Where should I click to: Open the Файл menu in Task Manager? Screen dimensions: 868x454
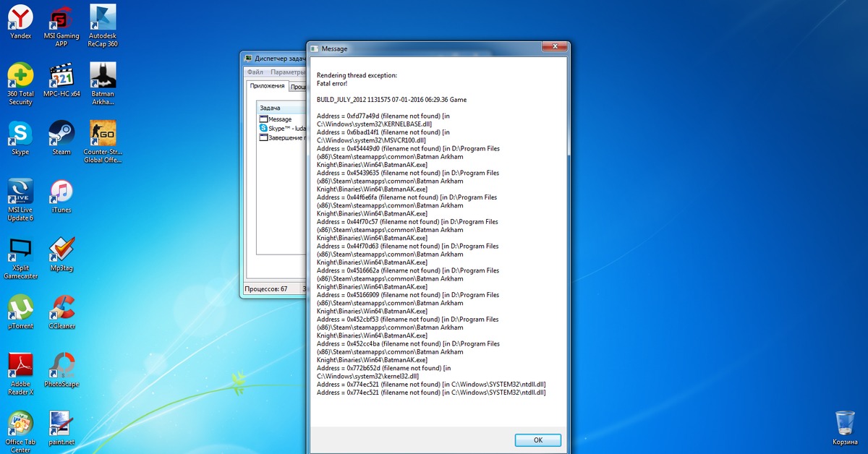click(255, 72)
